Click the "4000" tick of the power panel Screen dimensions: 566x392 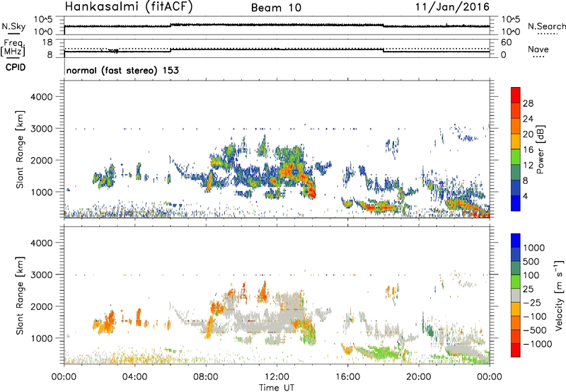(41, 97)
